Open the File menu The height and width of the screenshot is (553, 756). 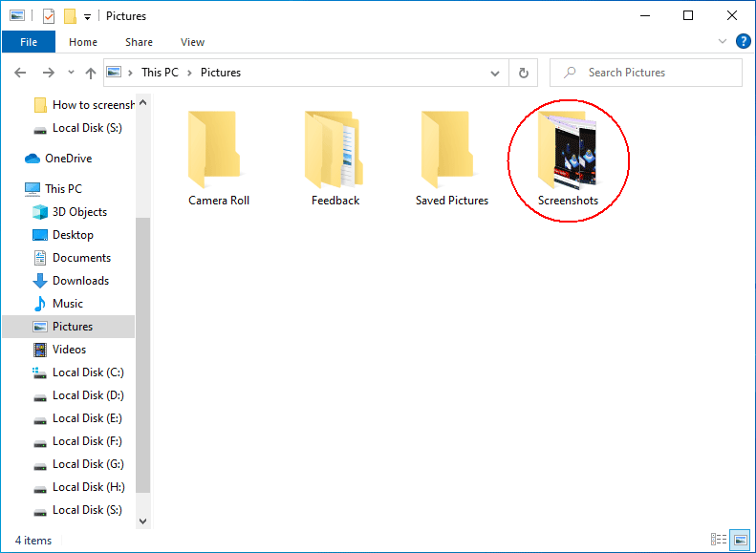pos(29,42)
